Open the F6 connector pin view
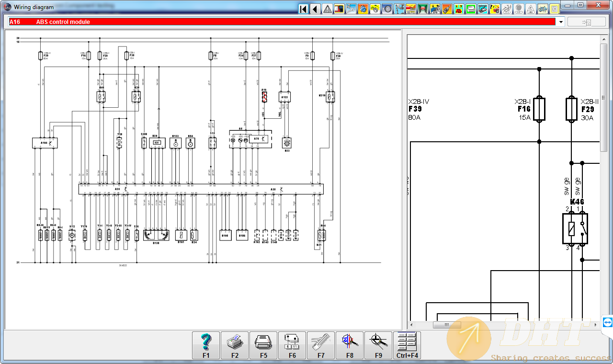This screenshot has width=613, height=364. click(x=292, y=345)
